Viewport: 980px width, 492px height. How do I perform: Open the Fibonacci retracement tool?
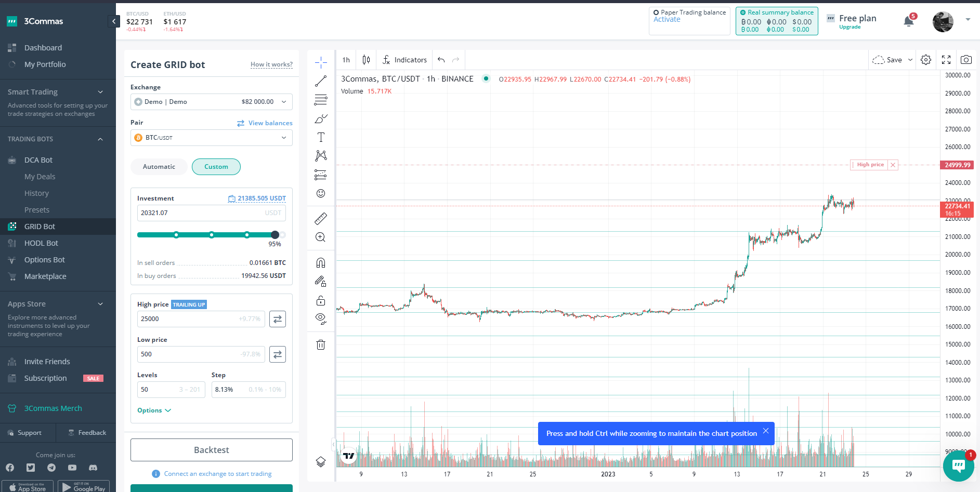click(321, 100)
